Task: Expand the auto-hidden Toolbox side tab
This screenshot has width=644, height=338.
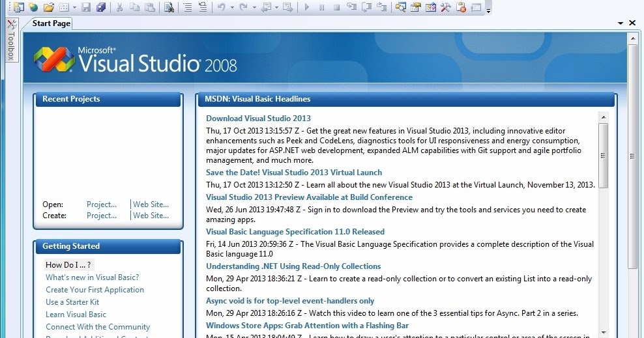Action: pyautogui.click(x=12, y=40)
